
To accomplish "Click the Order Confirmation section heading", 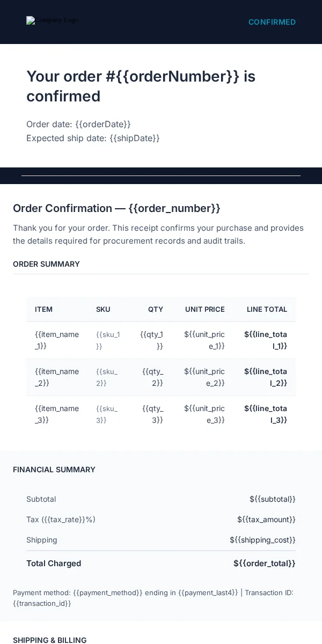I will [x=116, y=208].
